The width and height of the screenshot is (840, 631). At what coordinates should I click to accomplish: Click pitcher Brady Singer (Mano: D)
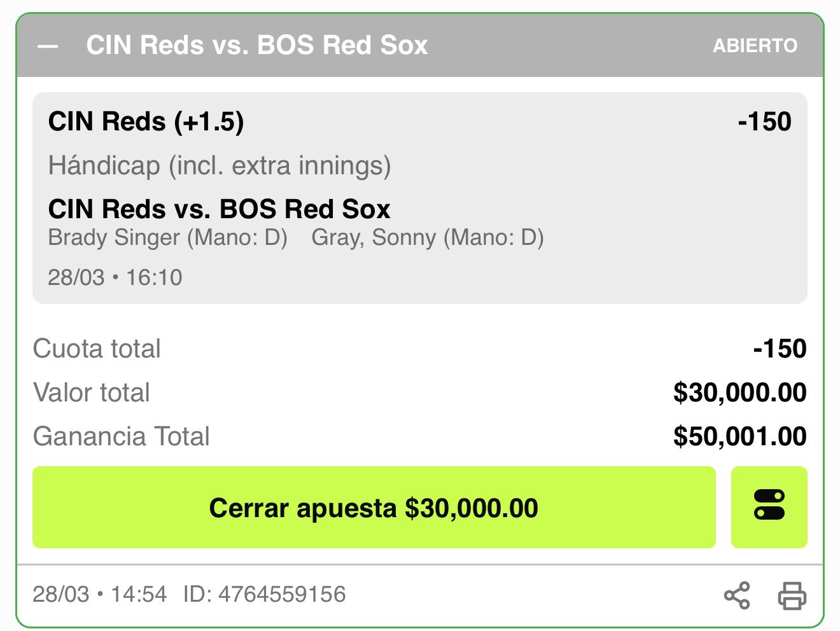click(167, 238)
